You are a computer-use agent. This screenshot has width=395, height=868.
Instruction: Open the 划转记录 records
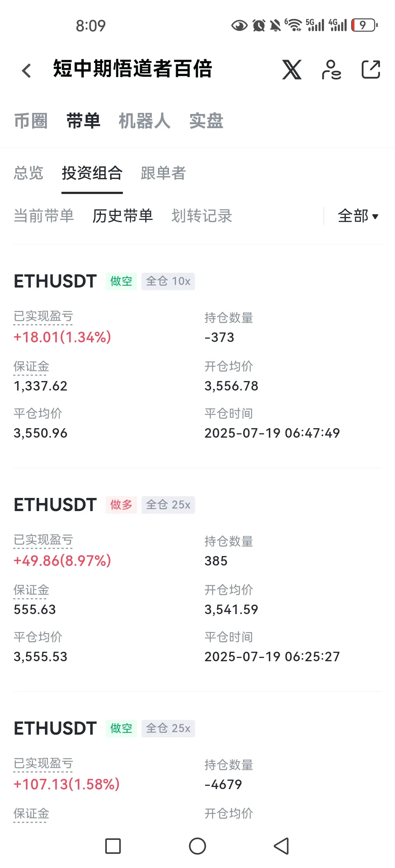[202, 216]
